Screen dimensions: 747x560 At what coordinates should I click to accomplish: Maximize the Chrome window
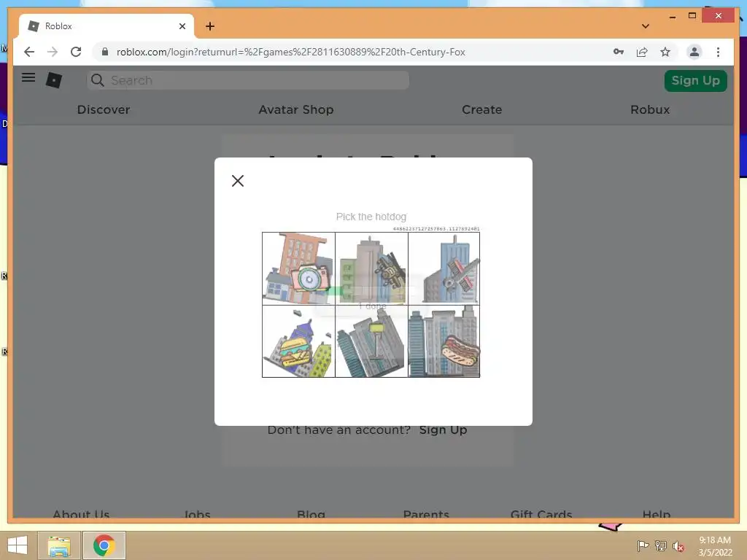692,16
